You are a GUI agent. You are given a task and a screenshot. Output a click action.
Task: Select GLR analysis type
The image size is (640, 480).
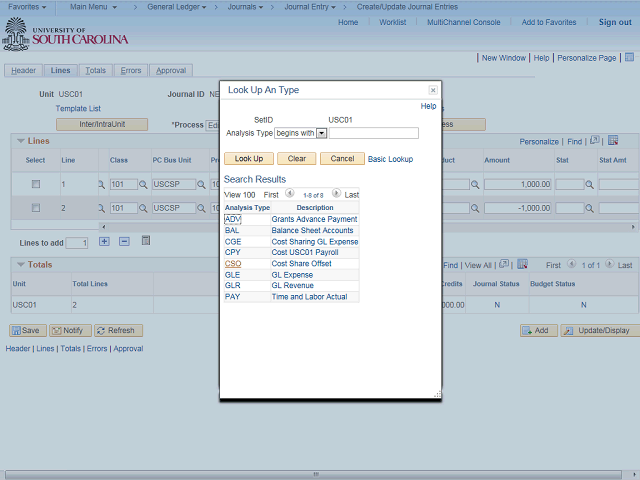click(233, 285)
